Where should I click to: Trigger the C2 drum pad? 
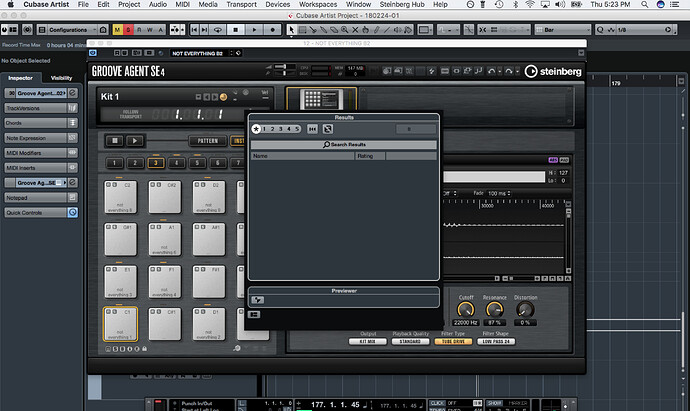pos(121,198)
